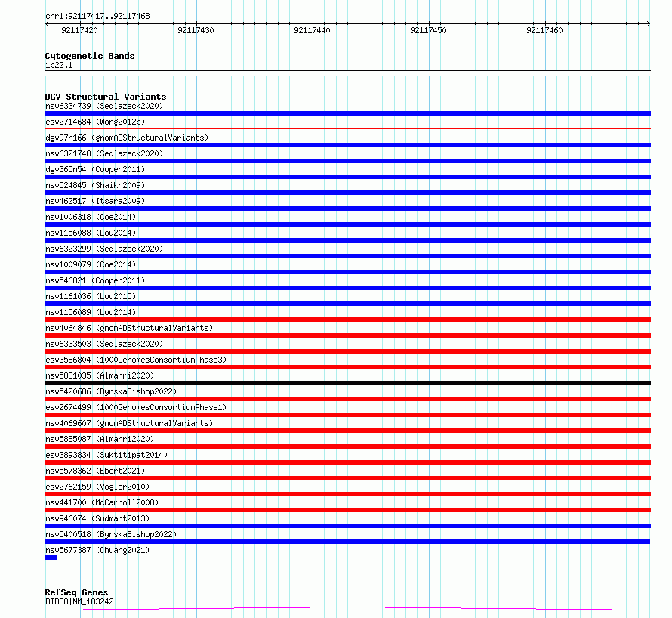Open nsv4064846 (gnomADStructuralVariants) entry
This screenshot has width=672, height=618.
[x=129, y=328]
